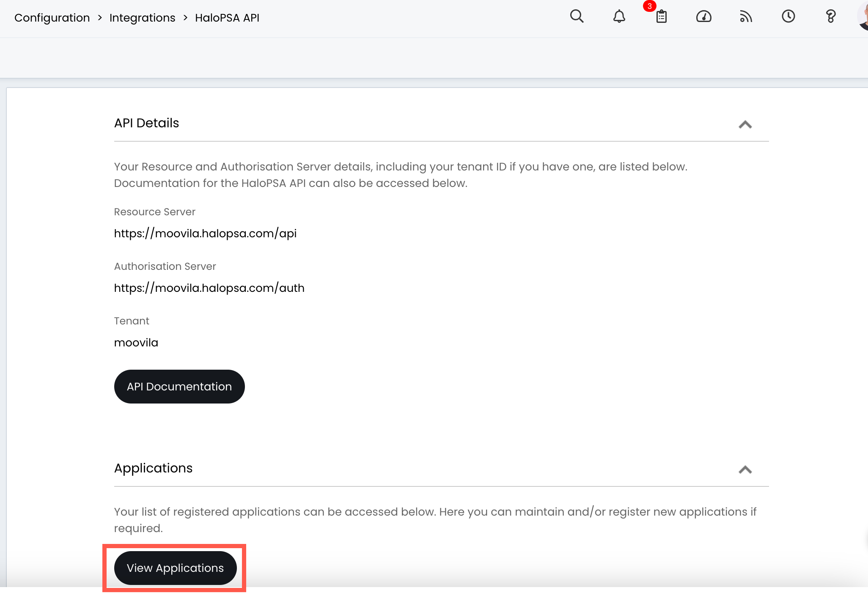The width and height of the screenshot is (868, 593).
Task: Open the clipboard to-do list icon
Action: click(661, 17)
